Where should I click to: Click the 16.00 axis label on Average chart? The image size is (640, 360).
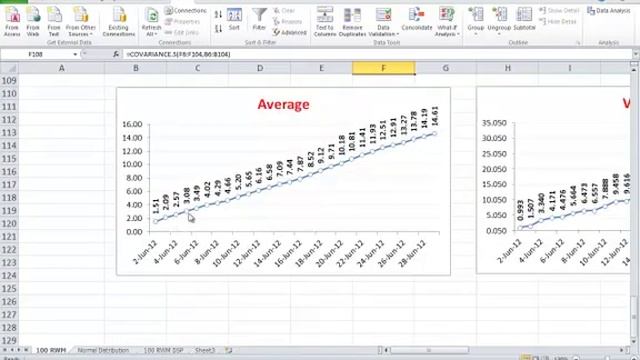coord(132,124)
